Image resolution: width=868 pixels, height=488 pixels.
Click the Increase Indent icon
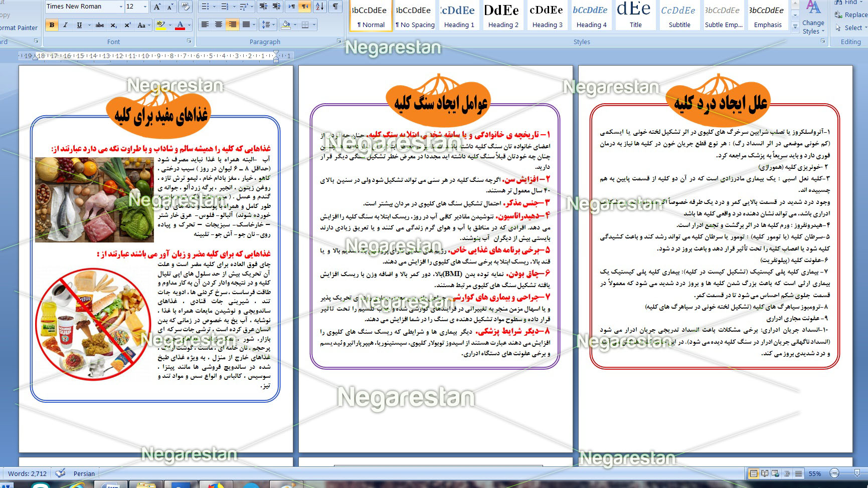pos(276,7)
